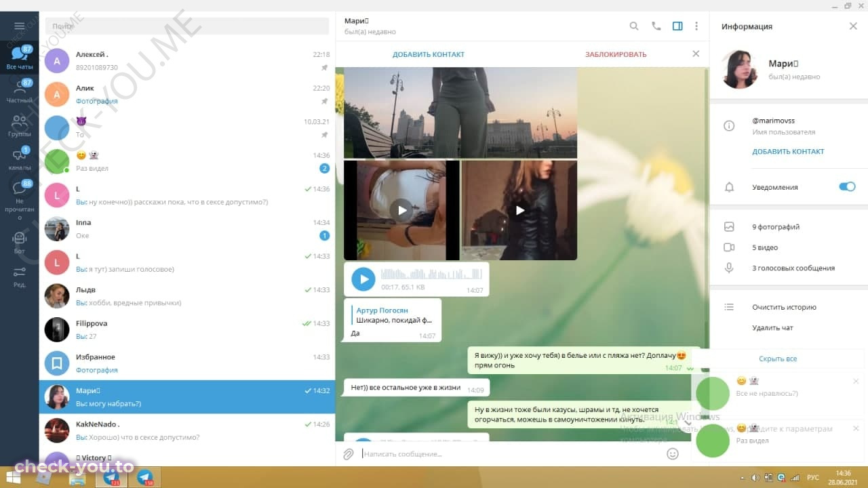Open the 'Inna' chat
The height and width of the screenshot is (488, 868).
[187, 228]
